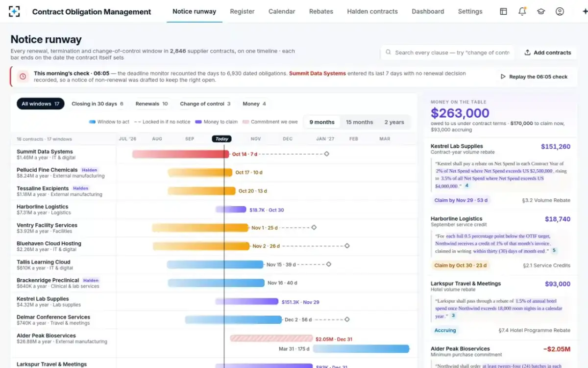Image resolution: width=588 pixels, height=368 pixels.
Task: Focus the Search every clause field
Action: [x=447, y=53]
